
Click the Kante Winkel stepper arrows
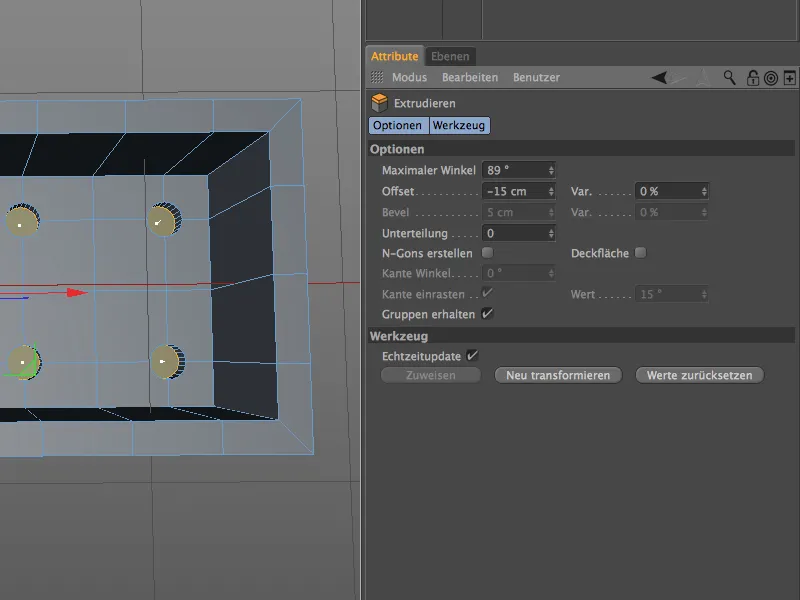[551, 273]
